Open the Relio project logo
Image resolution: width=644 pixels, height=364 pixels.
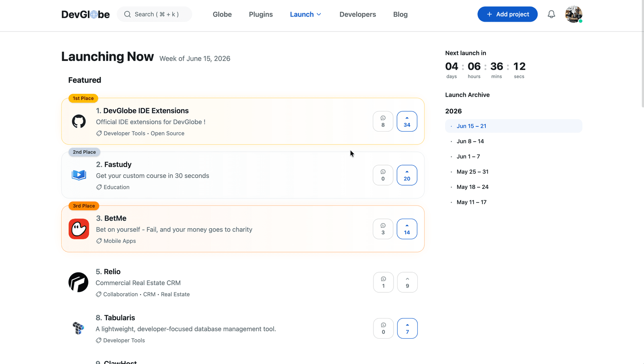78,282
